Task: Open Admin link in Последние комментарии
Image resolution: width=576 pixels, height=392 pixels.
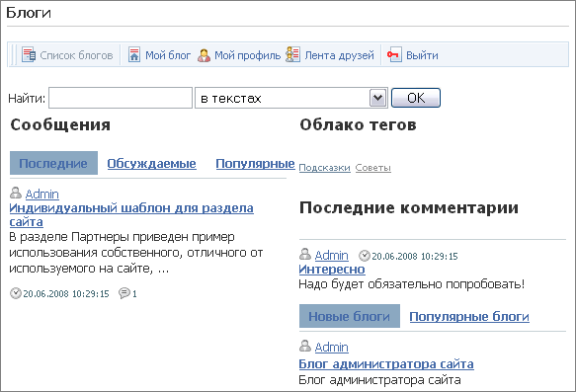Action: [x=331, y=255]
